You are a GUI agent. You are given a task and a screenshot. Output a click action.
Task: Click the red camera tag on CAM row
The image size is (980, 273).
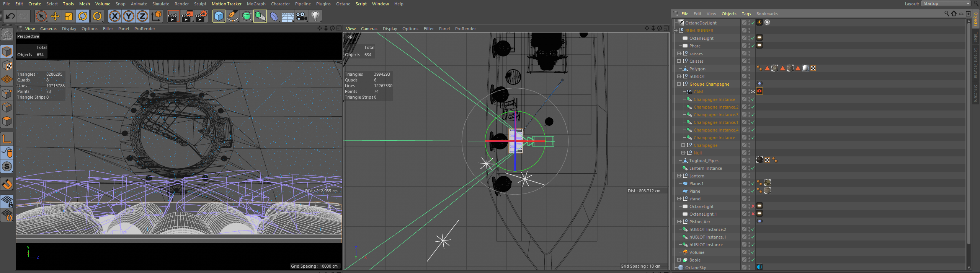point(759,91)
